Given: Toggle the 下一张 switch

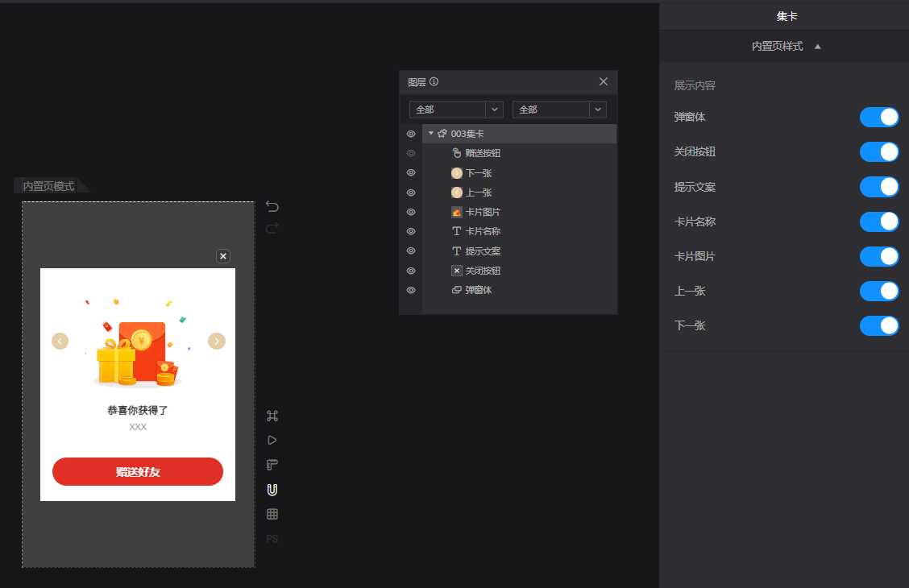Looking at the screenshot, I should coord(879,325).
